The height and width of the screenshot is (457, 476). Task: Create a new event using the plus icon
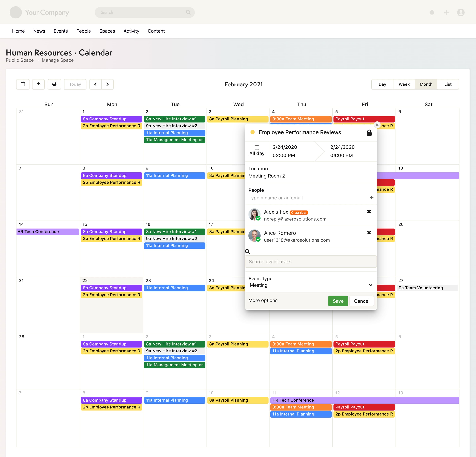pos(38,84)
